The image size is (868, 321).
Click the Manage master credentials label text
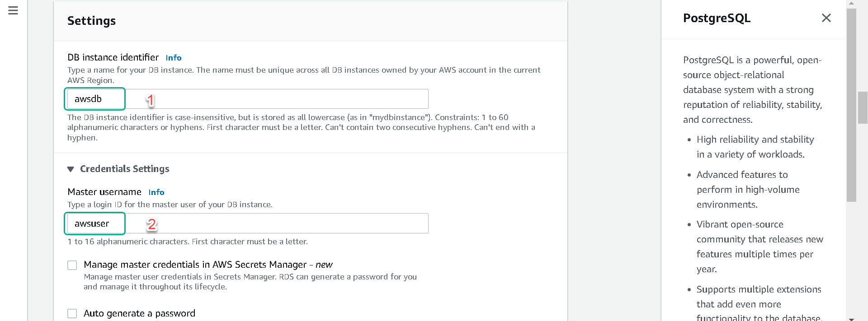point(208,265)
